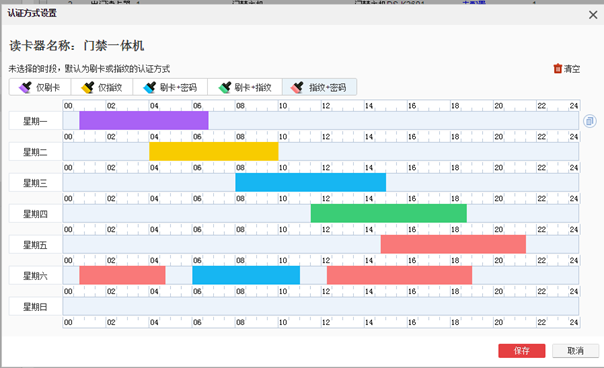Select the 仅刷卡 purple brush tool

tap(40, 87)
